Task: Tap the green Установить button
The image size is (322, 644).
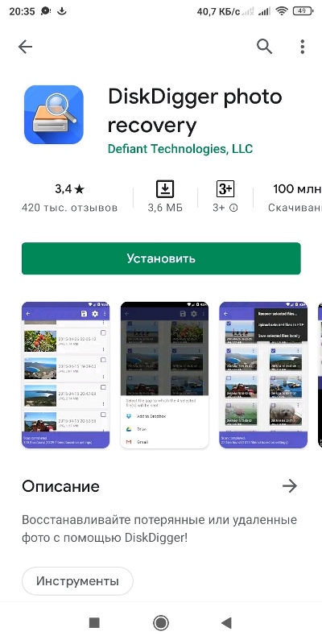Action: 161,258
